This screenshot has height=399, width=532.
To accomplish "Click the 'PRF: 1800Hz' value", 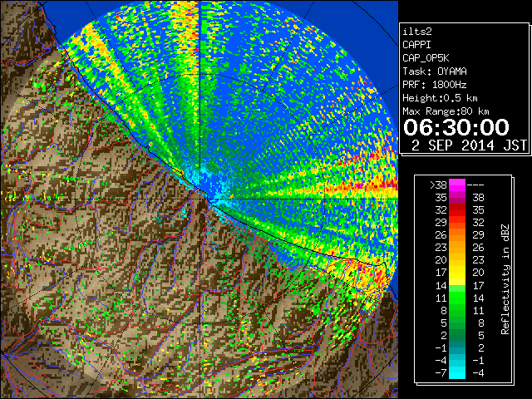I will (435, 85).
